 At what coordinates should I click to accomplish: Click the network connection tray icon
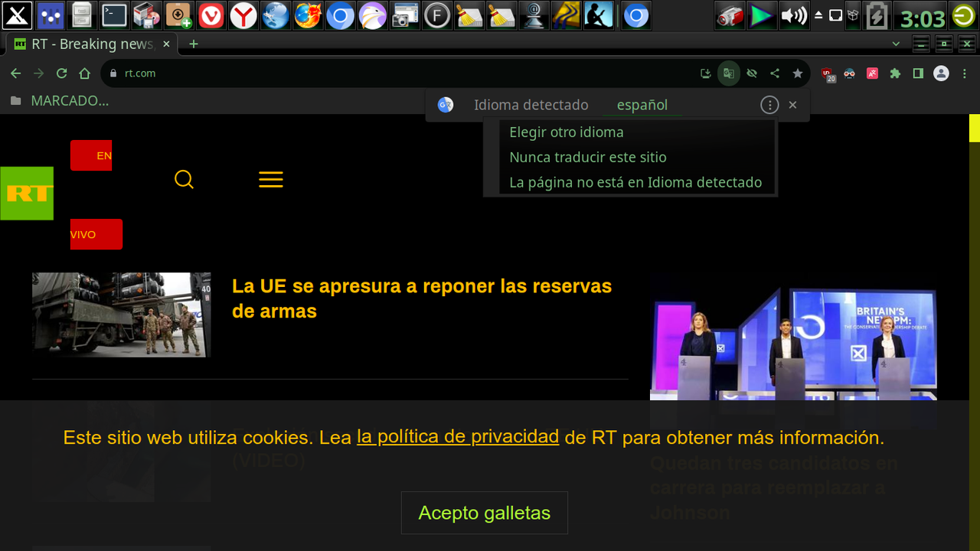click(x=836, y=15)
